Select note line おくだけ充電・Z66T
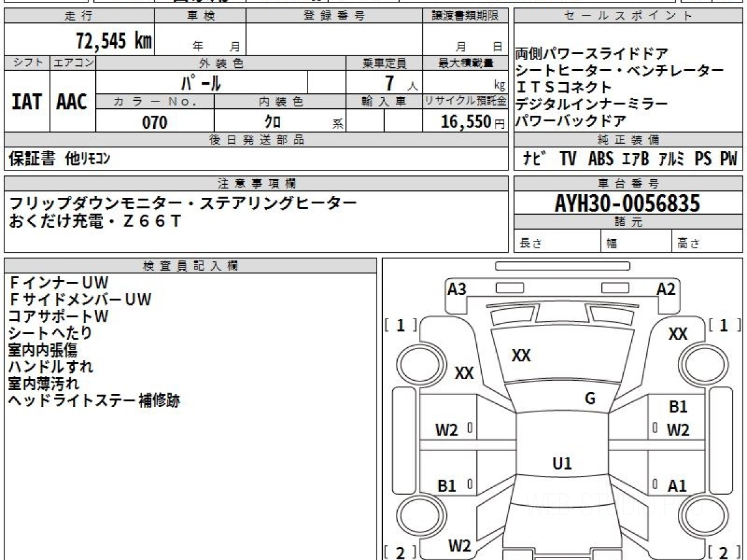 (x=95, y=221)
